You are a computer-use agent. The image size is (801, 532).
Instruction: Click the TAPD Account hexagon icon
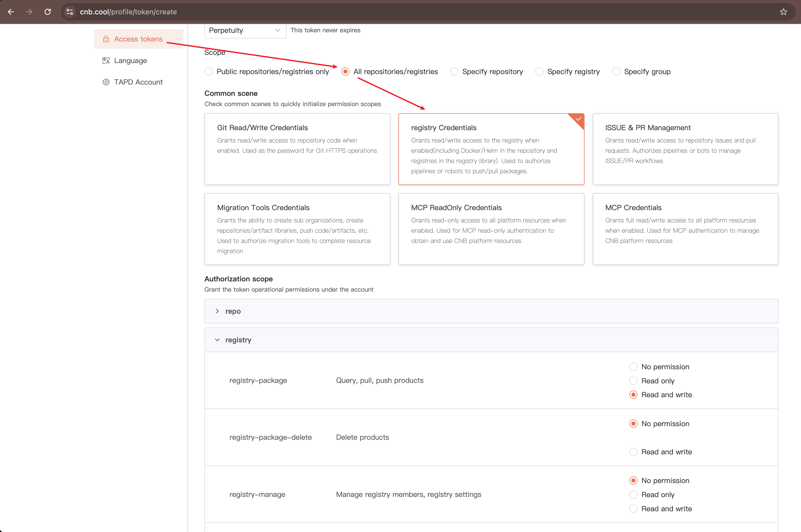coord(106,82)
